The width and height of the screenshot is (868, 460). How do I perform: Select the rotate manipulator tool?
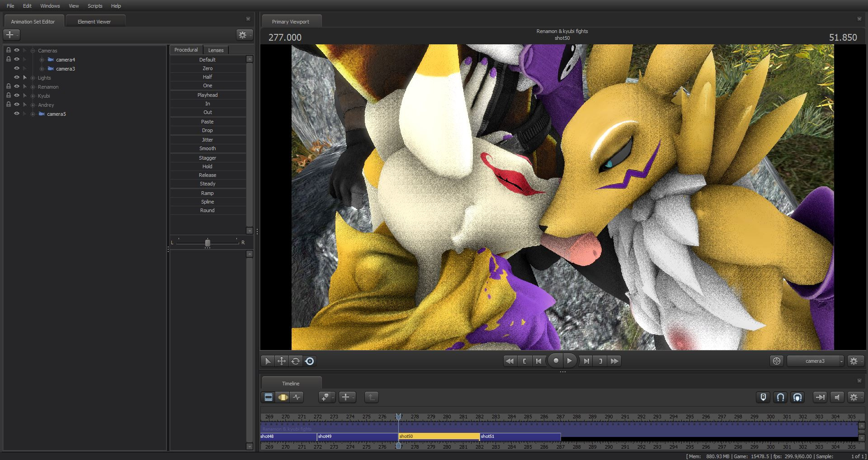295,361
